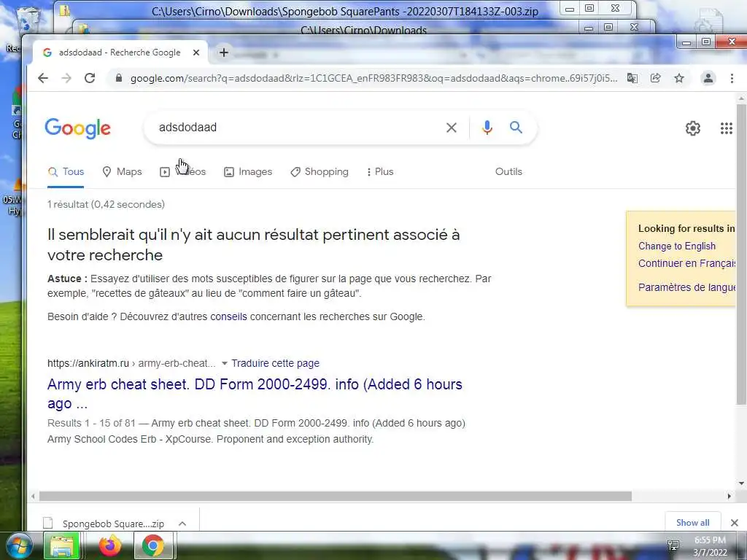
Task: Expand options for the Spongebob zip download
Action: [182, 524]
